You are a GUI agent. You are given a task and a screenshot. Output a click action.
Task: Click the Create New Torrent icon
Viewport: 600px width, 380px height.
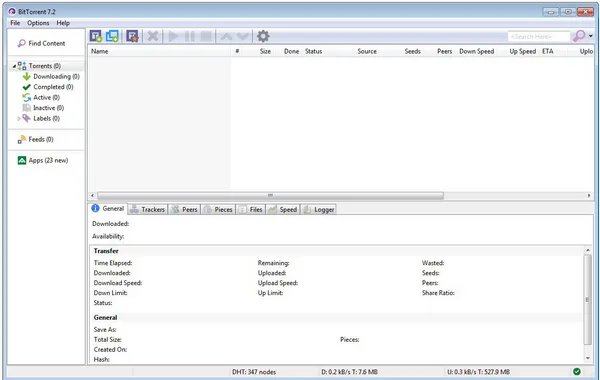coord(132,36)
